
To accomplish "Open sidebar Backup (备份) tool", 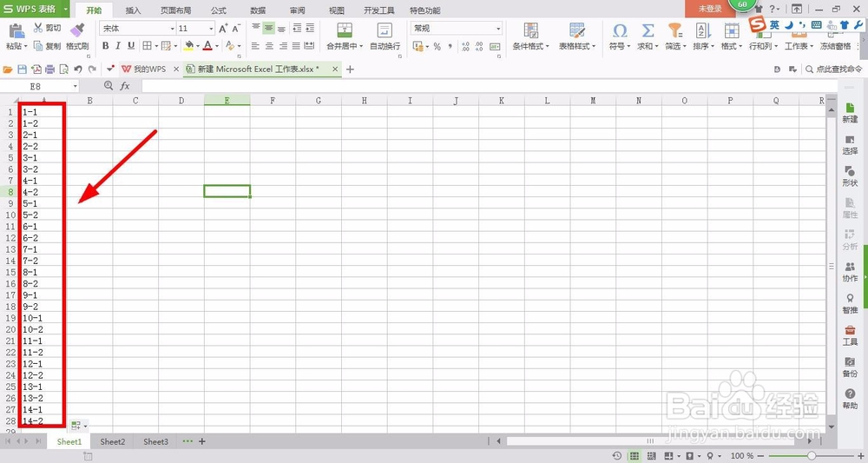I will 850,367.
